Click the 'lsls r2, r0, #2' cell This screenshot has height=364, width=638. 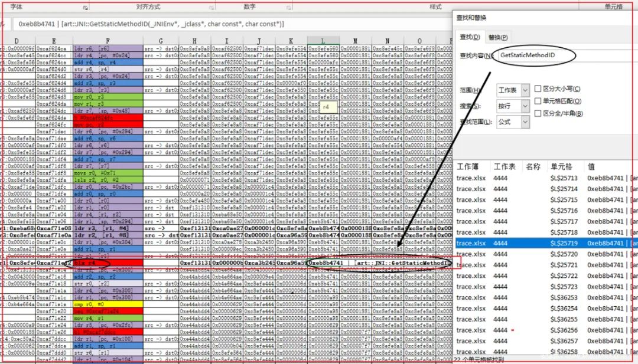pyautogui.click(x=108, y=180)
